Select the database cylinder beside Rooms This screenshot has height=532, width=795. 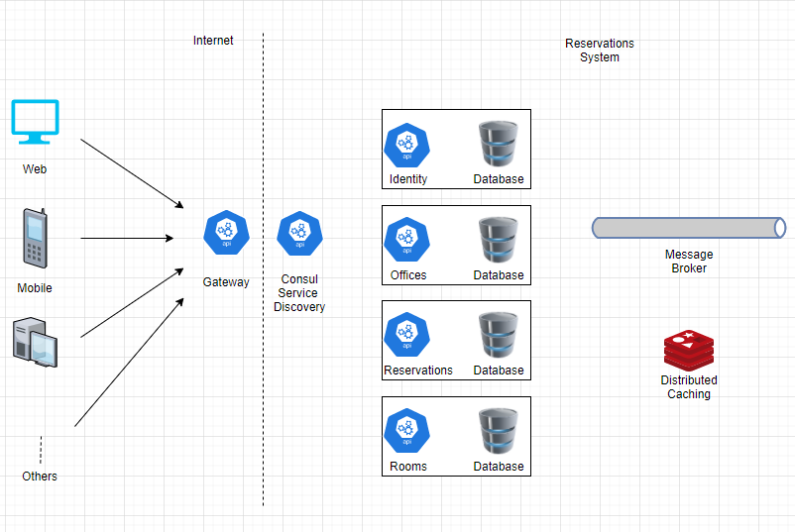499,431
